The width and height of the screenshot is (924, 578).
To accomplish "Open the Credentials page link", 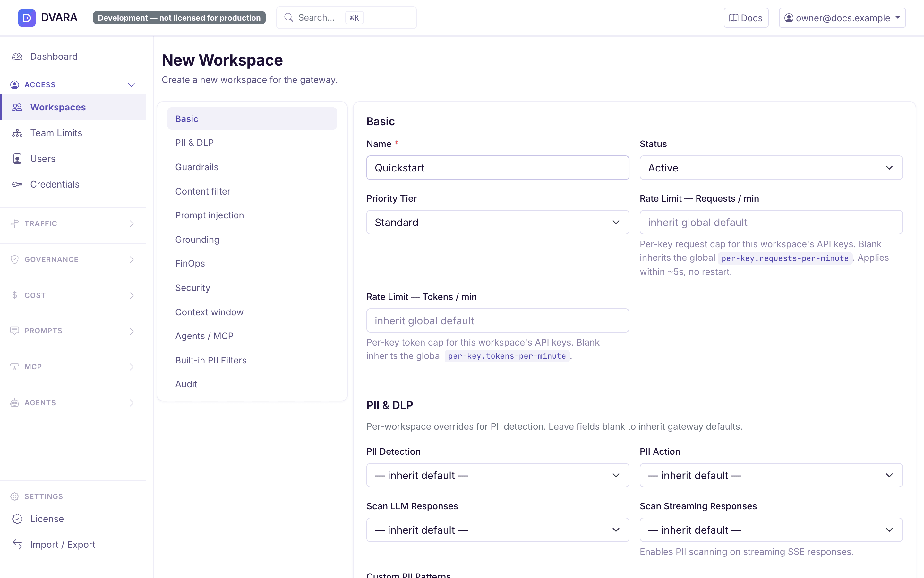I will (73, 184).
